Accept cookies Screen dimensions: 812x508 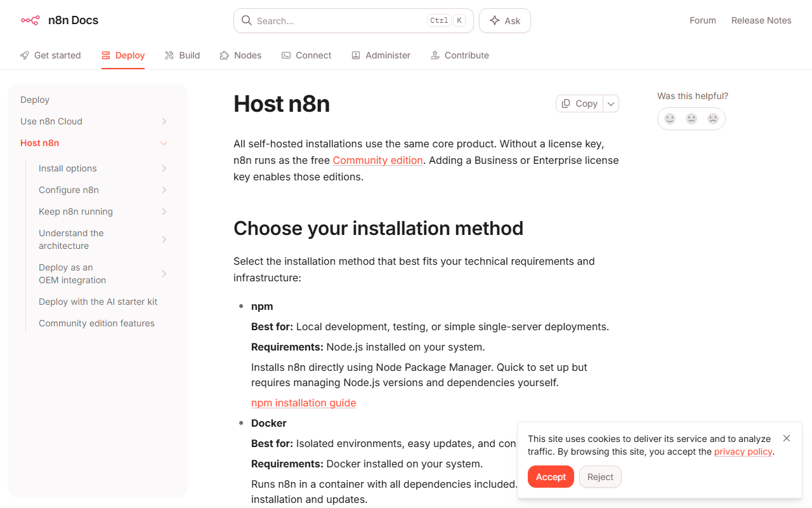coord(551,477)
